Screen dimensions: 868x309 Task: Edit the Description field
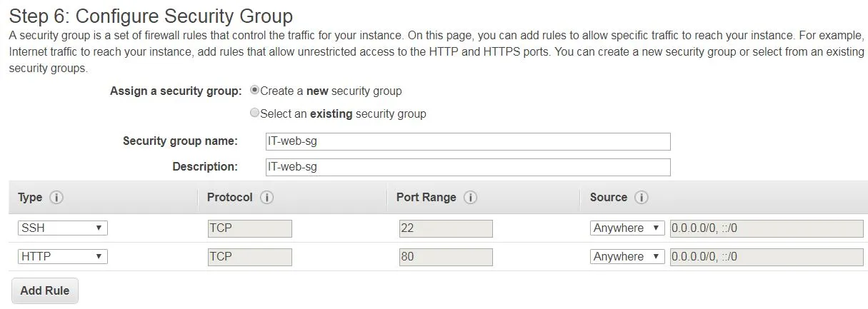pos(468,167)
